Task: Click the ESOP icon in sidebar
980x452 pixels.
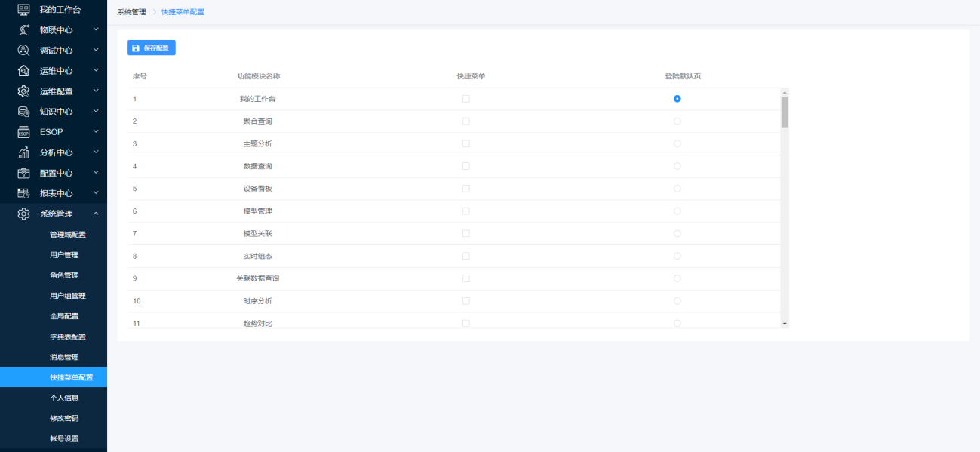Action: pos(23,132)
